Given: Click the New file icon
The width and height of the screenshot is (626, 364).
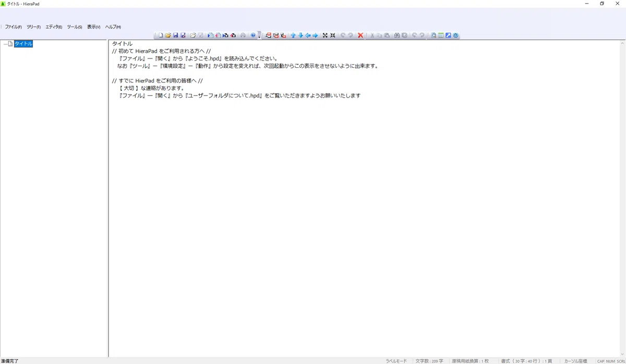Looking at the screenshot, I should point(161,35).
